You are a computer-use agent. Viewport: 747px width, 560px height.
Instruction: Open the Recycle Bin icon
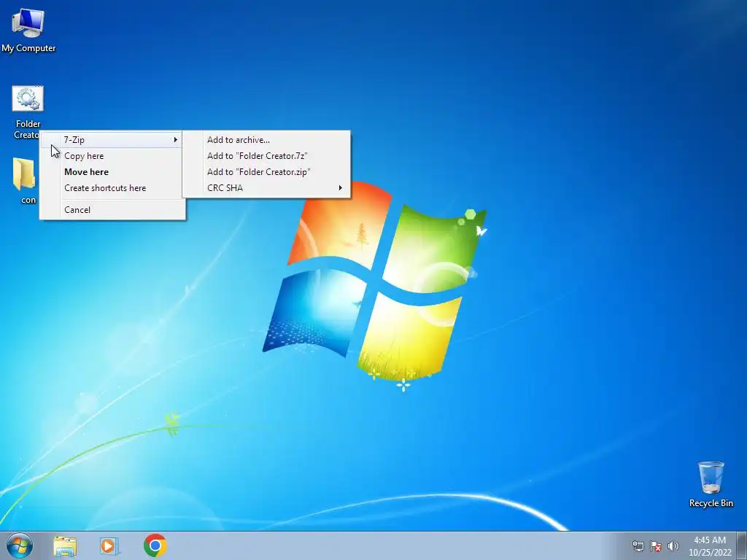coord(711,484)
